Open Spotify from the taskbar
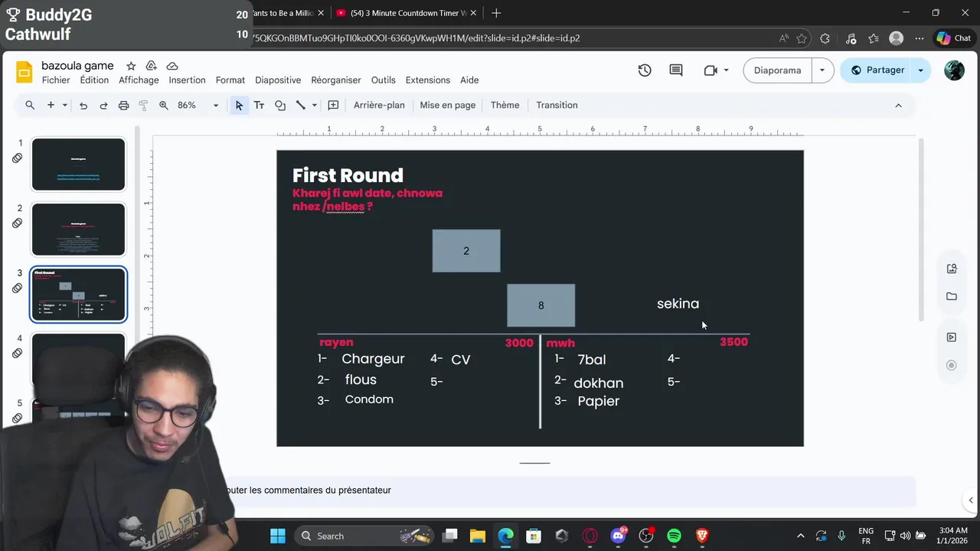 674,536
